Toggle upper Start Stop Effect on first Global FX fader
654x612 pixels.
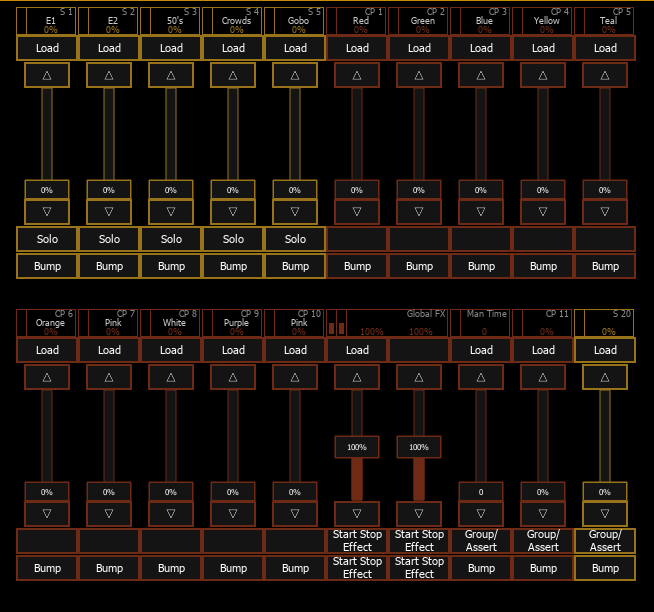(357, 541)
